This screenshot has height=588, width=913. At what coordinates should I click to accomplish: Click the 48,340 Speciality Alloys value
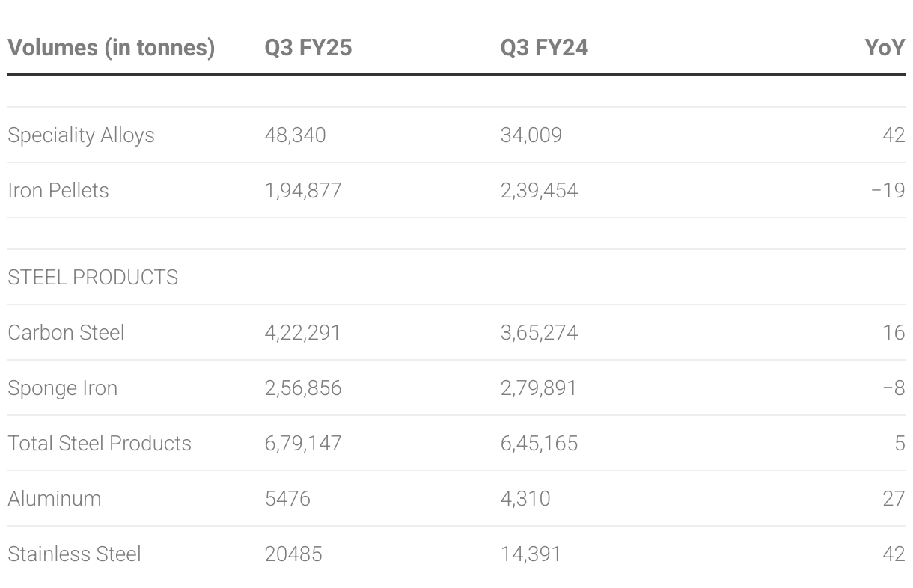pos(295,135)
